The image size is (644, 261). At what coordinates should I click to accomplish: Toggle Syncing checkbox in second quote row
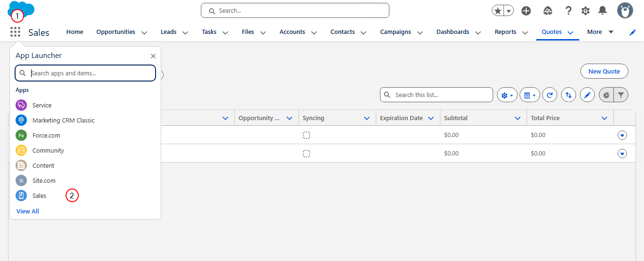coord(306,154)
